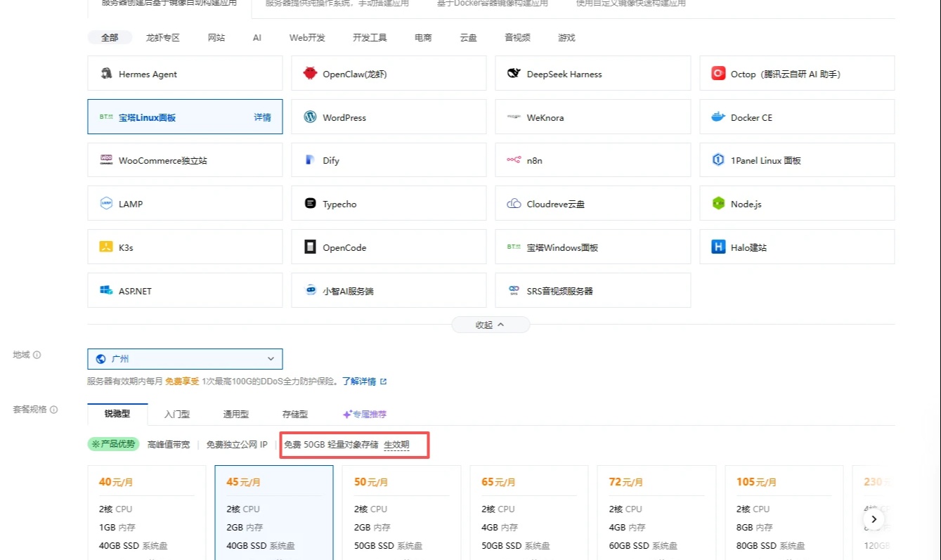
Task: Choose the 105元/月 plan card
Action: (x=784, y=512)
